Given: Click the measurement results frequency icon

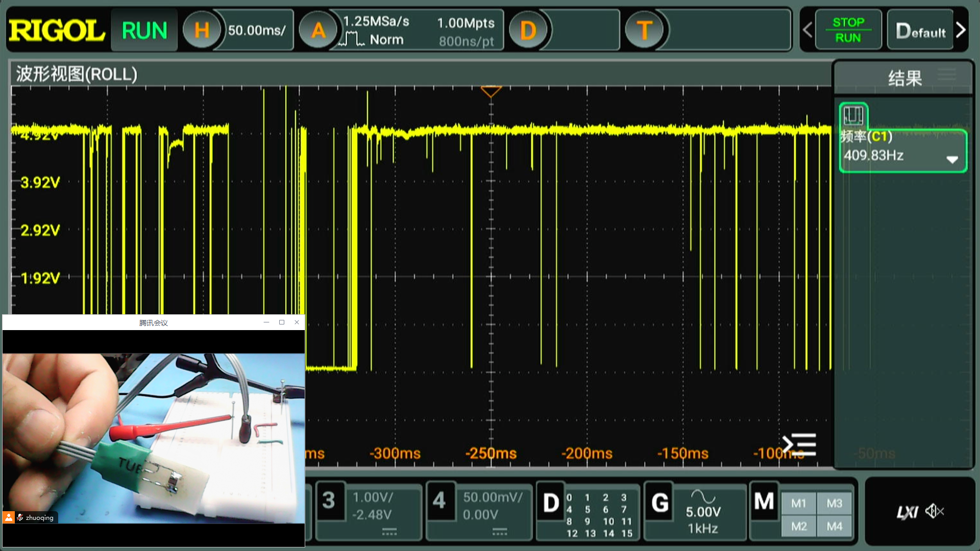Looking at the screenshot, I should 853,115.
